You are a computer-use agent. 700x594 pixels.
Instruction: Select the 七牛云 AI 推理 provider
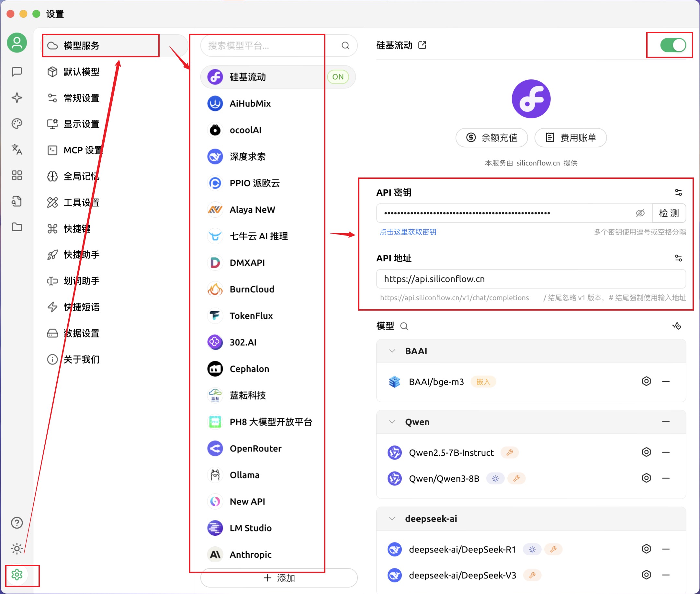[278, 236]
